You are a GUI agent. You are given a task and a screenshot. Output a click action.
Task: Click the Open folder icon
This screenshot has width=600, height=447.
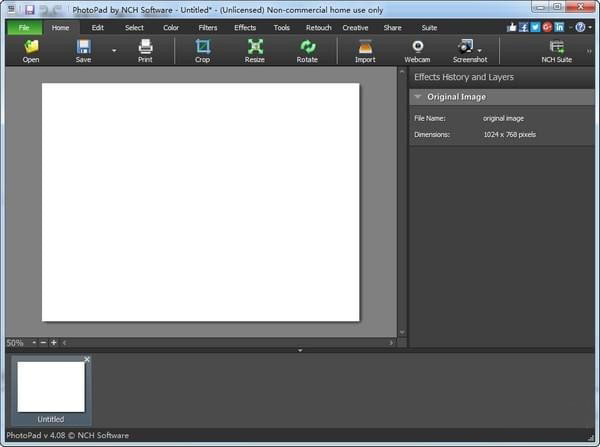(x=31, y=46)
